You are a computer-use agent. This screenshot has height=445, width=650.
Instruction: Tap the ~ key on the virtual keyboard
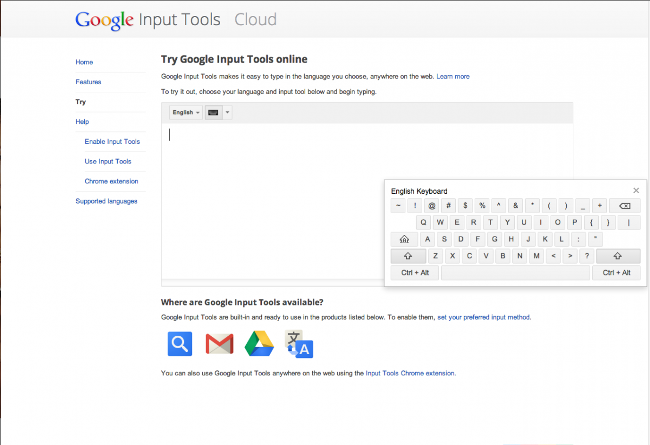click(x=398, y=206)
